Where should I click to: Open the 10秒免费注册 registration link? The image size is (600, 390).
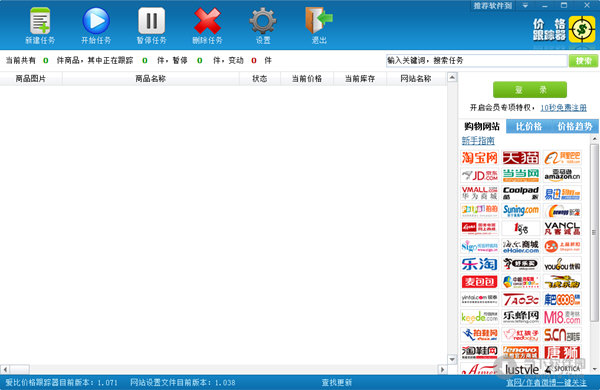(x=563, y=108)
